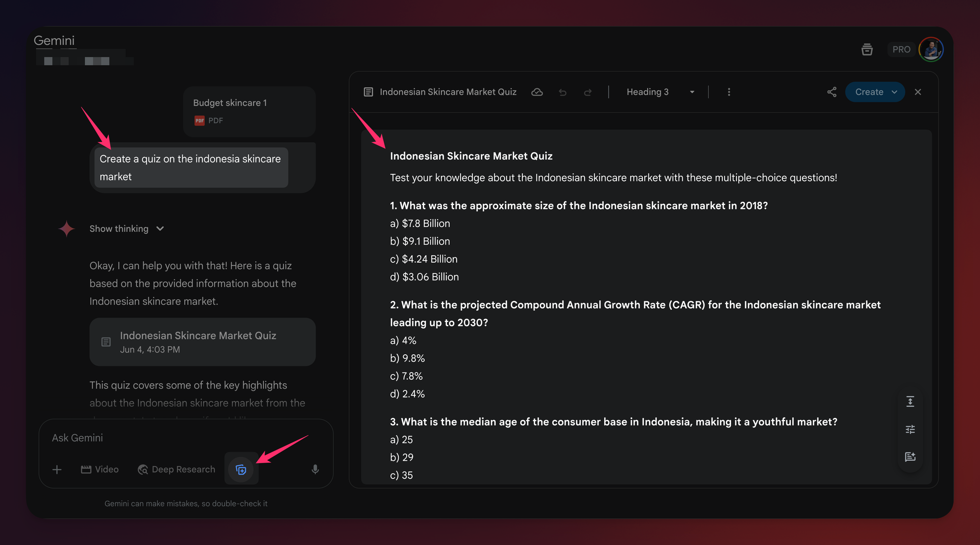Expand the Create button dropdown
The width and height of the screenshot is (980, 545).
click(894, 92)
